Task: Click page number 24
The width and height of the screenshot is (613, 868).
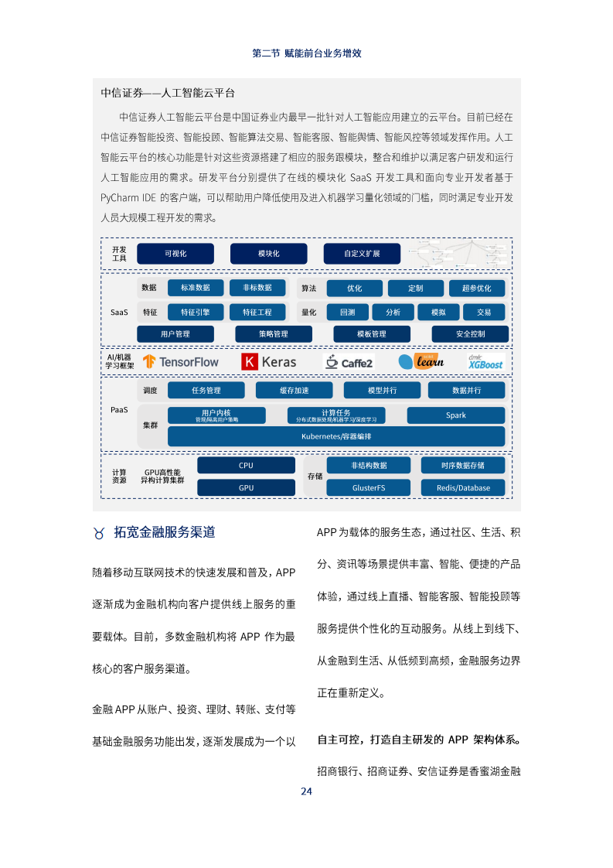Action: [306, 791]
